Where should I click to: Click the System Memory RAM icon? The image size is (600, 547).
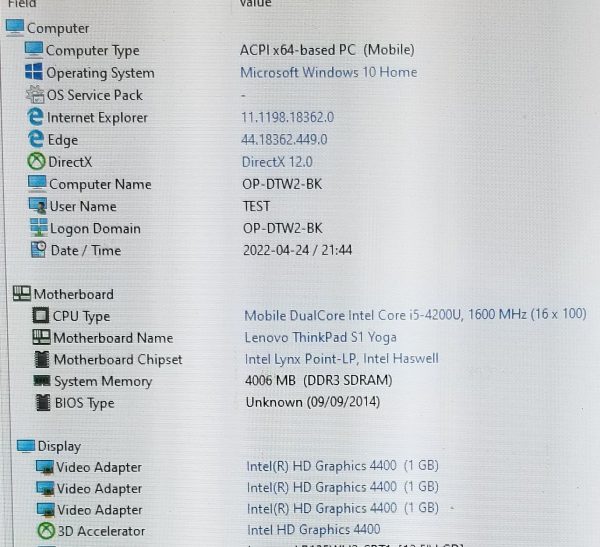(x=41, y=381)
